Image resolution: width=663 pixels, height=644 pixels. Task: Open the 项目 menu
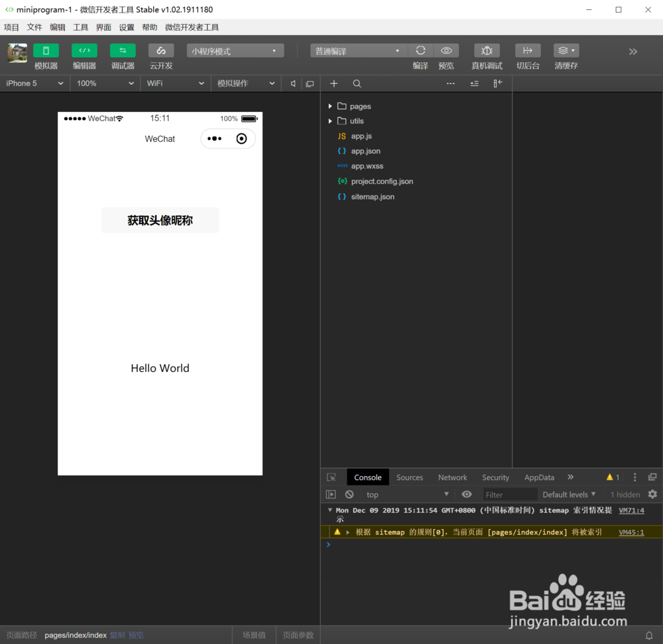click(x=11, y=27)
